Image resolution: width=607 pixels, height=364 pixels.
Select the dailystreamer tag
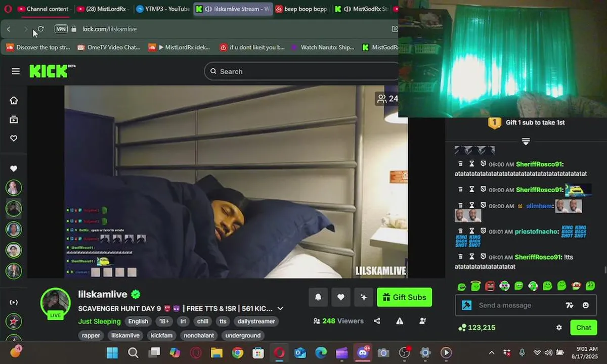(x=256, y=321)
